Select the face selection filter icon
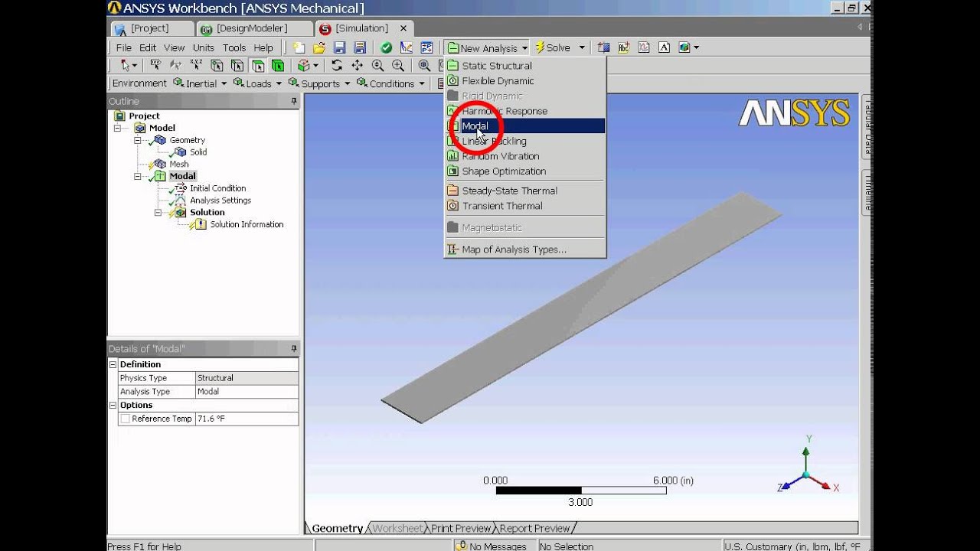 [x=257, y=66]
